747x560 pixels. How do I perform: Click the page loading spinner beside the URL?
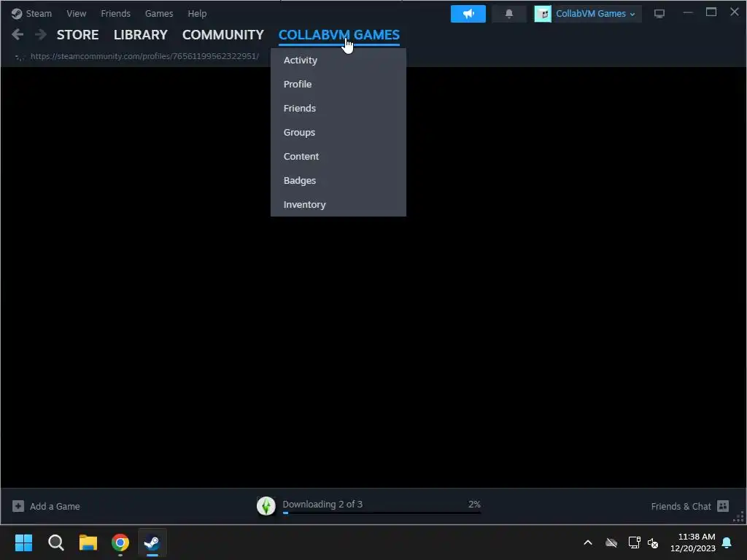pos(20,57)
